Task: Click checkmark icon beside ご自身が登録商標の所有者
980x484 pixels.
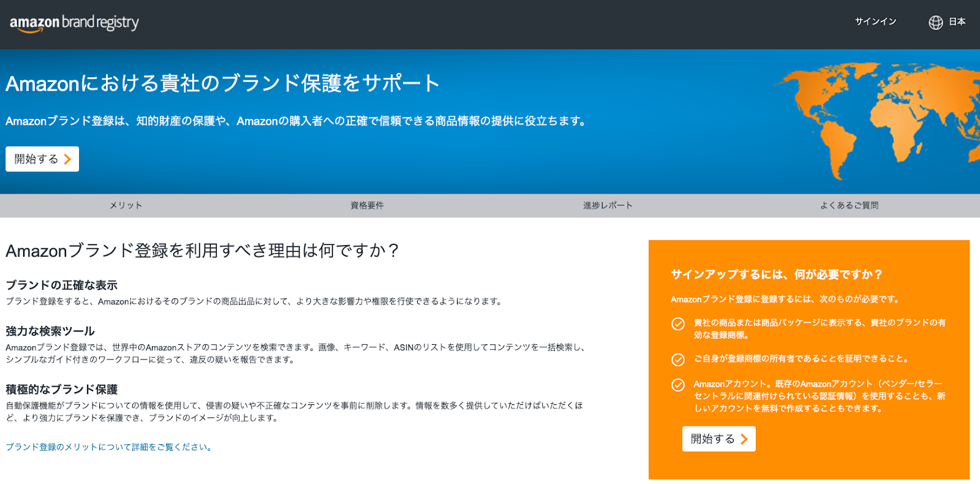Action: point(678,360)
